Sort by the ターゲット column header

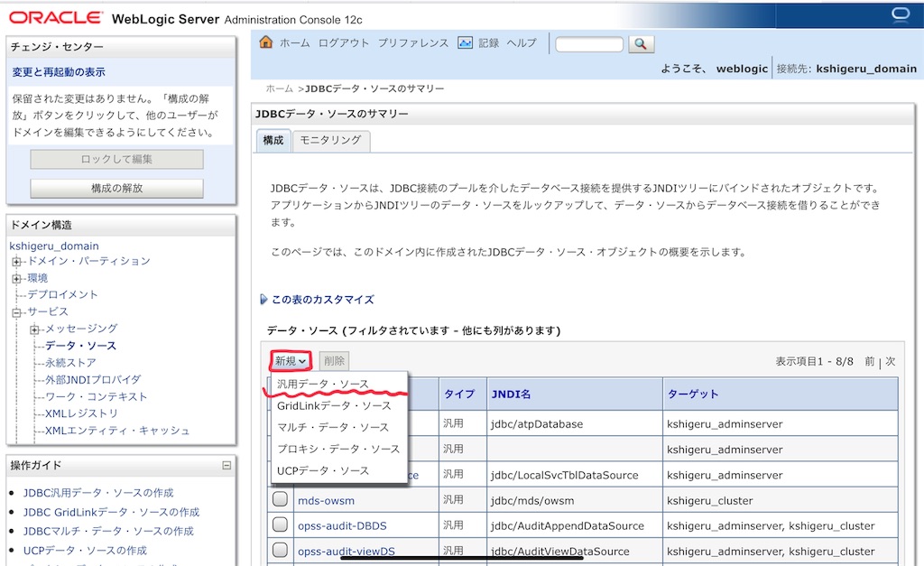click(692, 394)
